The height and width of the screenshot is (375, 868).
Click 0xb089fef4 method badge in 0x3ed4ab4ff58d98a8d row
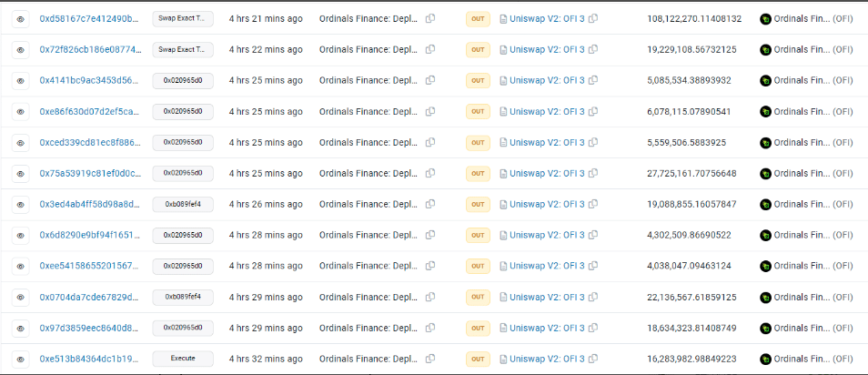(x=183, y=204)
